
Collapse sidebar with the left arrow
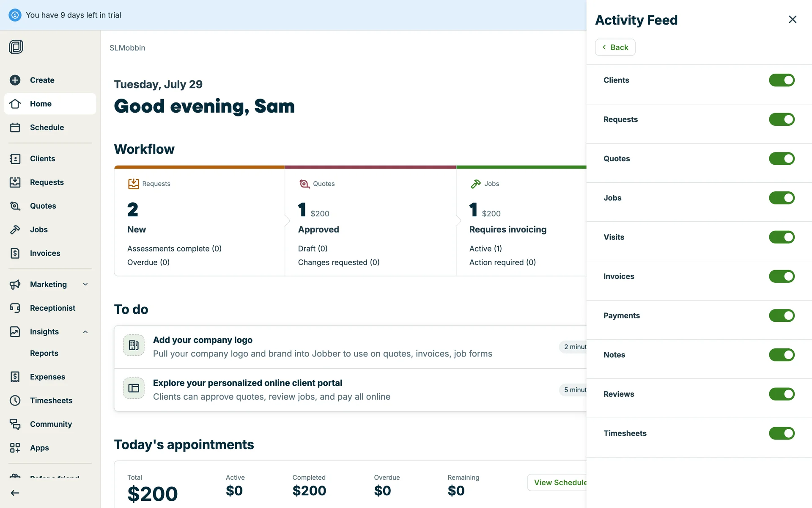(15, 493)
